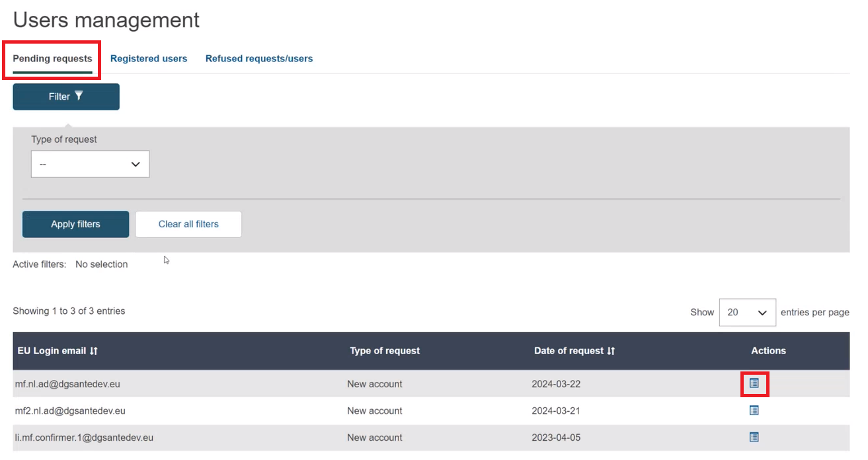This screenshot has width=868, height=460.
Task: Click the 2023-04-05 date cell
Action: coord(555,438)
